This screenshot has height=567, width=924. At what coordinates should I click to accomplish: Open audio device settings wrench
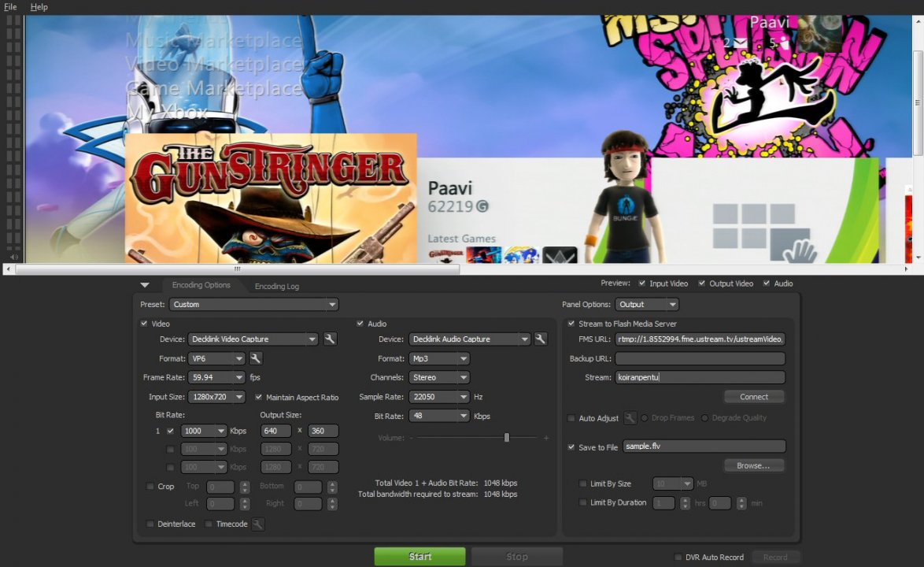point(541,339)
